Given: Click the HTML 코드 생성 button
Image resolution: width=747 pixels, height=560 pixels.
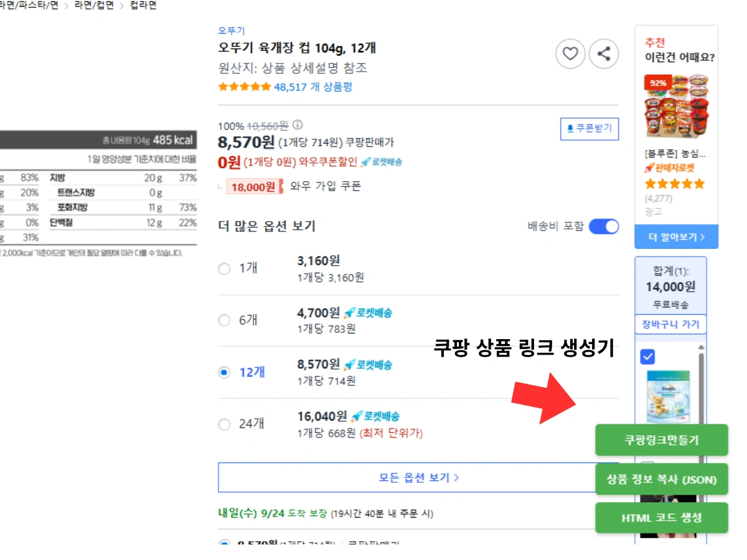Looking at the screenshot, I should point(662,518).
